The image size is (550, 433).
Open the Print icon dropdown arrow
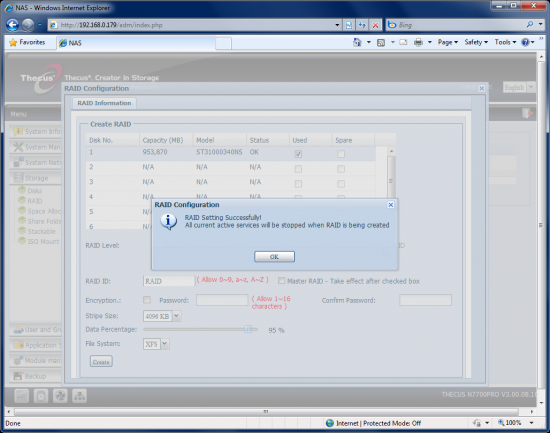click(x=430, y=42)
